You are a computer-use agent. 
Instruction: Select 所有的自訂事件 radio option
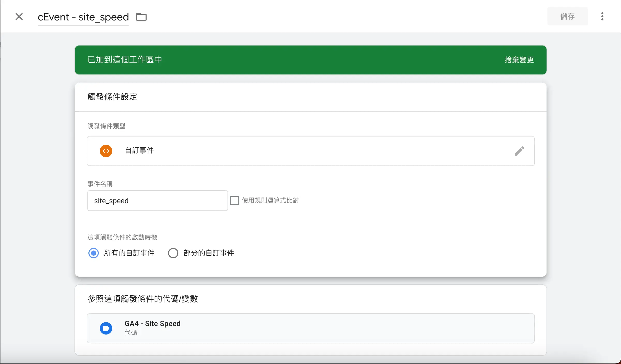click(x=94, y=253)
